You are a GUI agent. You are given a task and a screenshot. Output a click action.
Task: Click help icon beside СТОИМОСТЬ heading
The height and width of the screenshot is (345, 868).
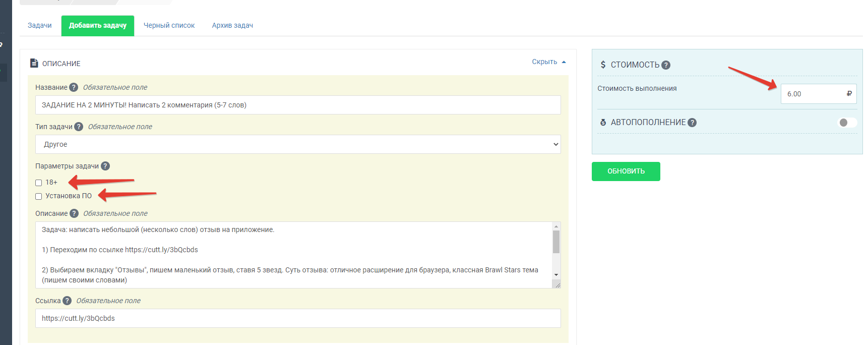click(666, 65)
